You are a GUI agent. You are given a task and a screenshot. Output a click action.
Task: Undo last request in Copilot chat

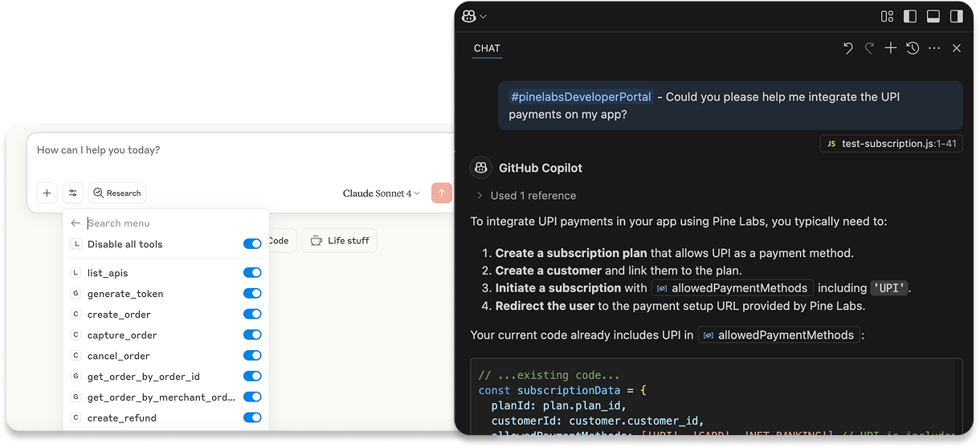pos(848,48)
